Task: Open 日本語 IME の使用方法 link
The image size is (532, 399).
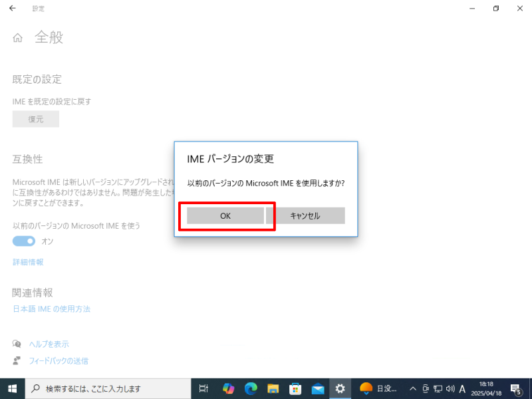Action: (x=52, y=309)
